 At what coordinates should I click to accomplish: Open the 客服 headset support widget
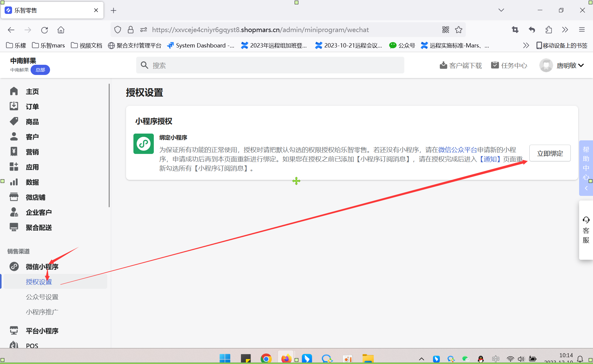pyautogui.click(x=586, y=230)
